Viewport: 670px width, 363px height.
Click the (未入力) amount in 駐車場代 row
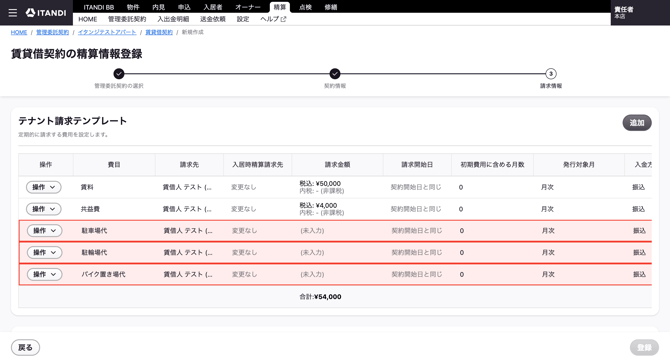coord(312,231)
